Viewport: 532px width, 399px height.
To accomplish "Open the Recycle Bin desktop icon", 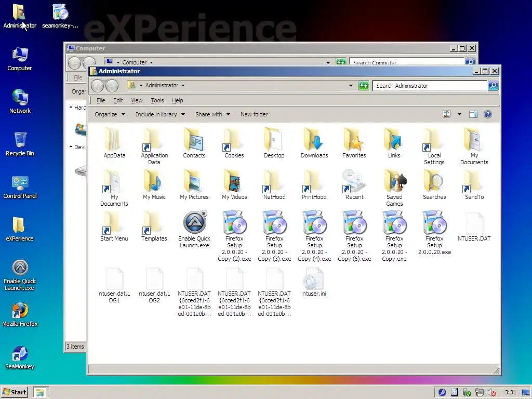I will (x=20, y=144).
